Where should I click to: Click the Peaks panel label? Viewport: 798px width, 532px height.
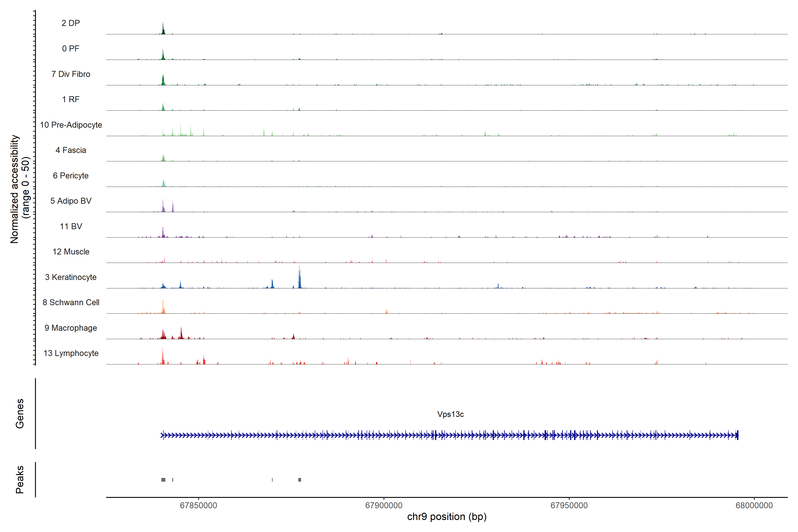[x=20, y=479]
